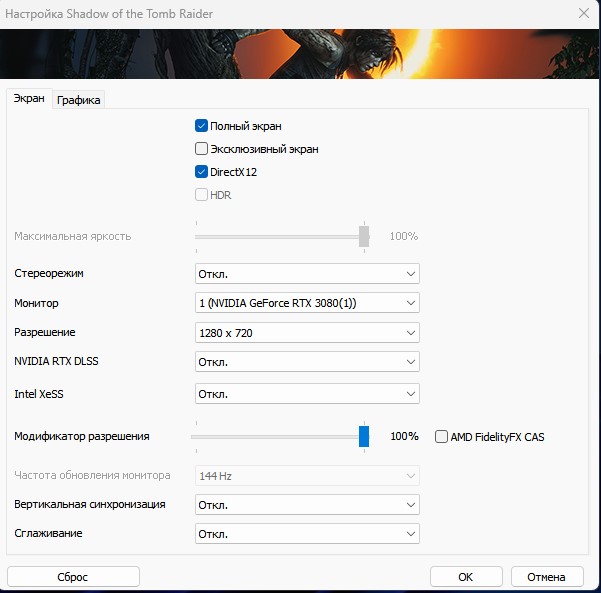The width and height of the screenshot is (601, 593).
Task: Toggle the DirectX12 checkbox
Action: [x=201, y=172]
